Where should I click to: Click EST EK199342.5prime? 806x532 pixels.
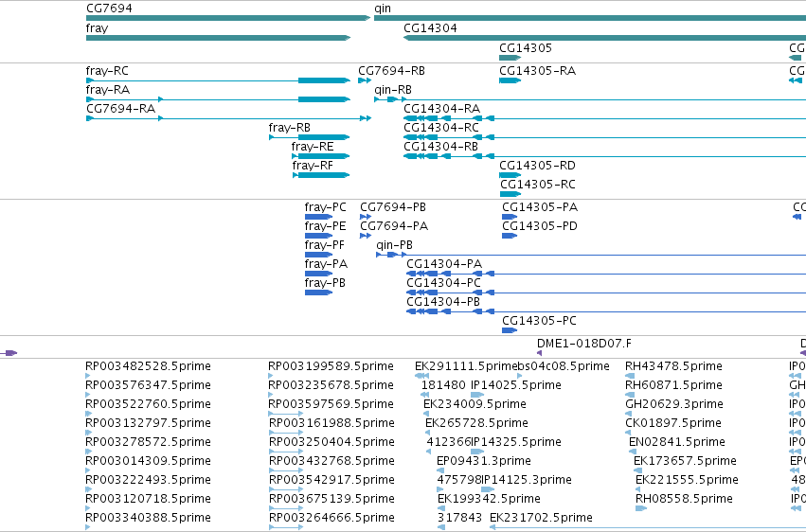[x=489, y=499]
